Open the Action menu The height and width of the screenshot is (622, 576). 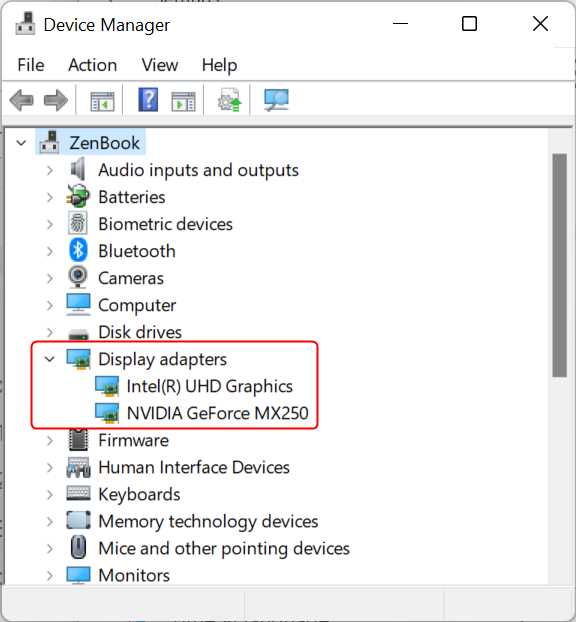click(93, 65)
